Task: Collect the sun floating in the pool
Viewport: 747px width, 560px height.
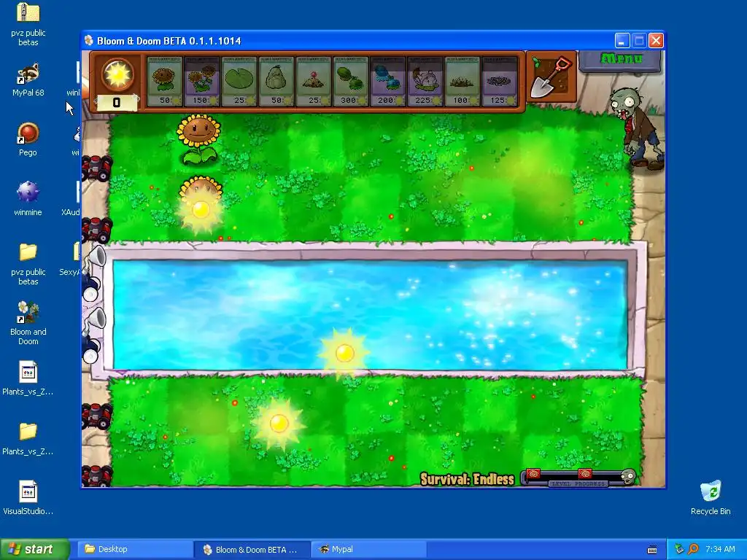Action: pos(344,354)
